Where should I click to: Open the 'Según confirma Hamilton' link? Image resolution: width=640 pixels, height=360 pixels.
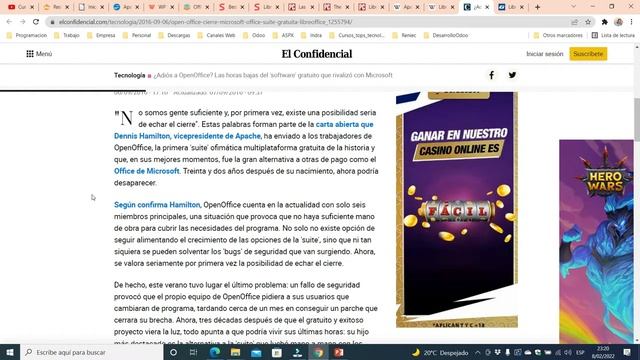click(157, 205)
